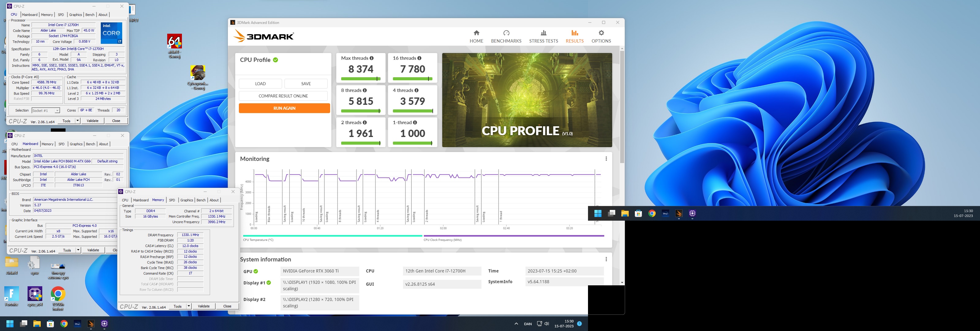Screen dimensions: 980x331
Task: Click the 12th Gen Intel Core i7-12700H field
Action: [x=442, y=271]
